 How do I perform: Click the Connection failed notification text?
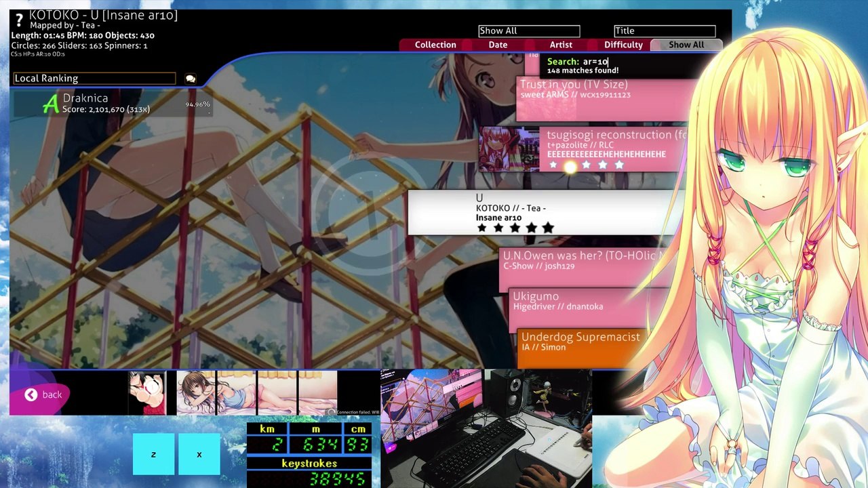[357, 412]
